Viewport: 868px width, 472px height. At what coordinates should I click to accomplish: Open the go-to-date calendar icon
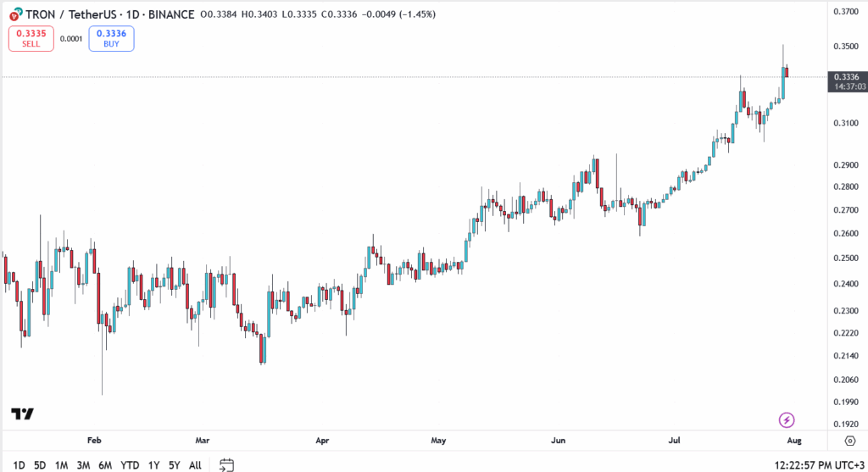tap(226, 464)
